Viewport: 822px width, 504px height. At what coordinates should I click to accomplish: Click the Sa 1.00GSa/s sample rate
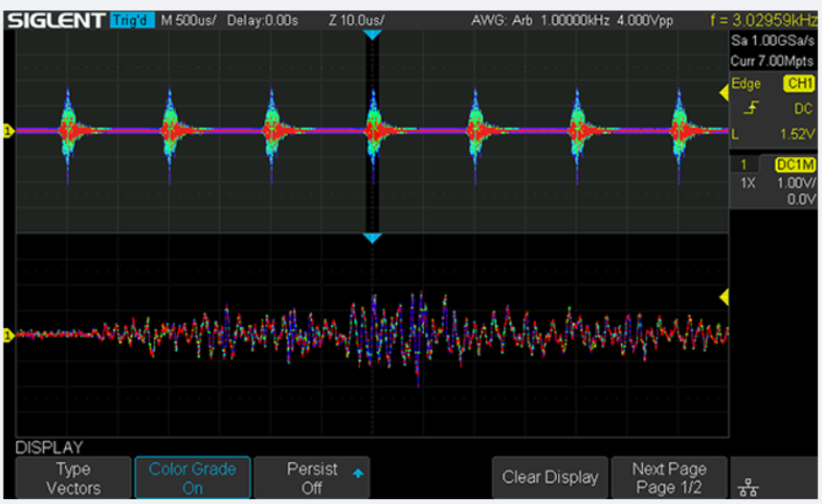click(x=773, y=40)
